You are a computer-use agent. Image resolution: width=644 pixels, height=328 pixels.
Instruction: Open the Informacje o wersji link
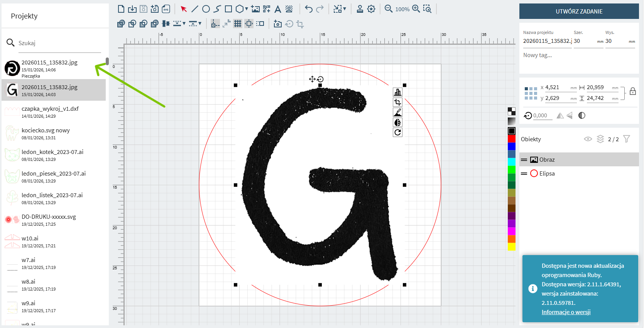coord(566,312)
